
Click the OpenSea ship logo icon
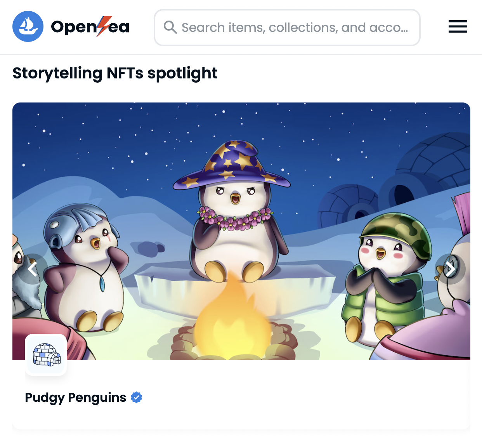point(28,26)
